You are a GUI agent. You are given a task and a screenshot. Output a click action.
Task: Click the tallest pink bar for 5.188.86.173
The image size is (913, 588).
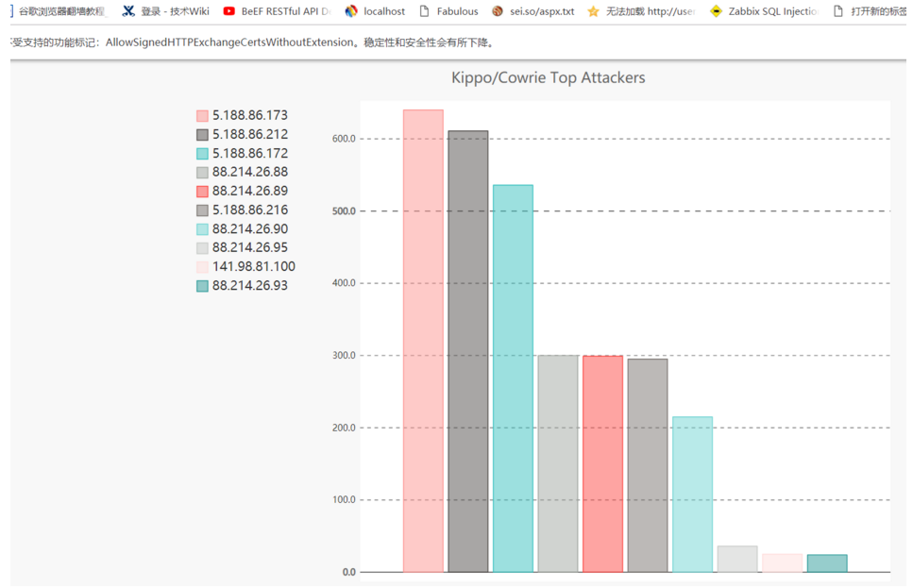[x=423, y=341]
